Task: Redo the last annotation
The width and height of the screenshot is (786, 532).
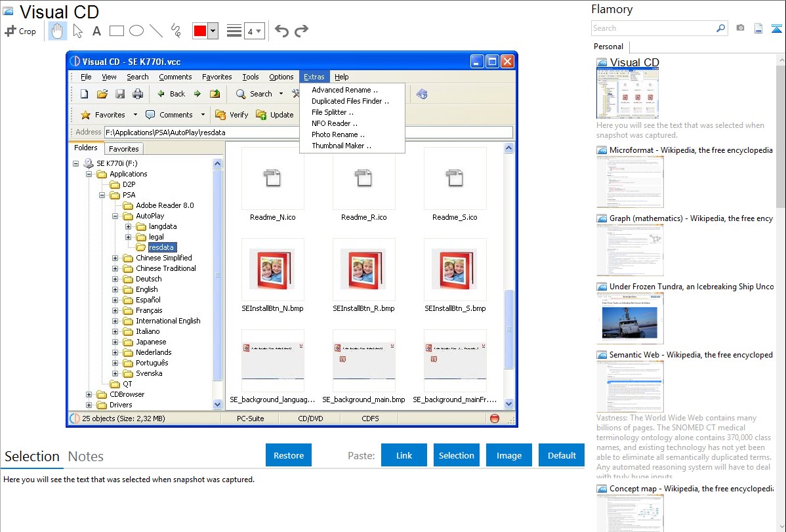Action: point(301,31)
